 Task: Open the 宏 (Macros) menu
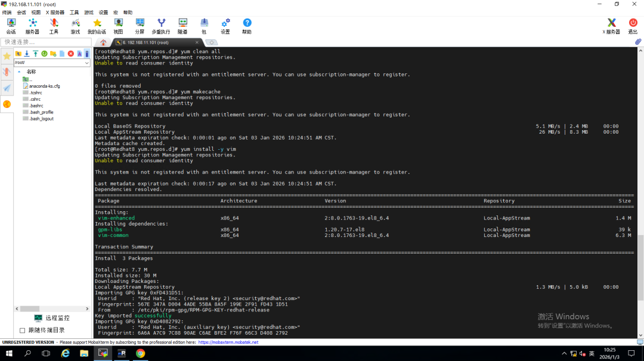(116, 13)
